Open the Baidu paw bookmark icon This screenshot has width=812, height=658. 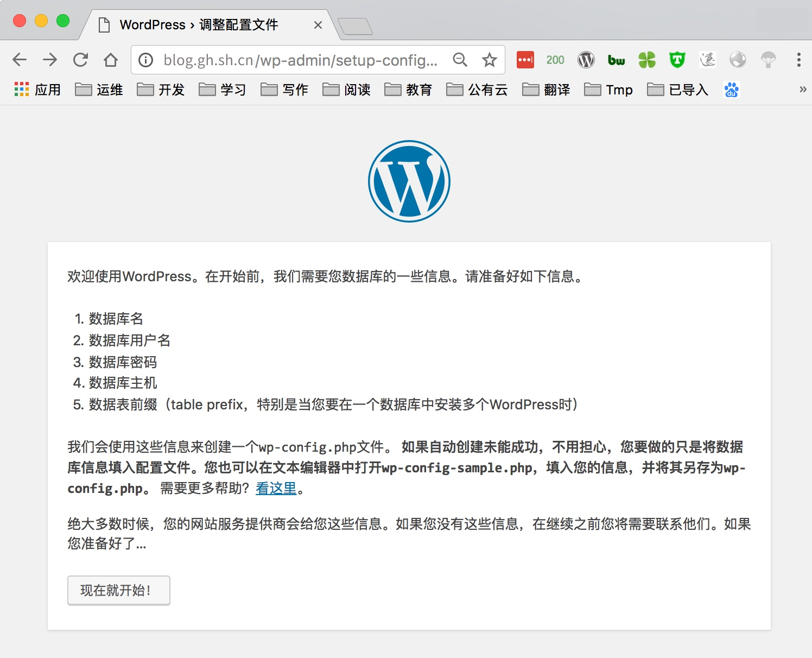tap(731, 90)
